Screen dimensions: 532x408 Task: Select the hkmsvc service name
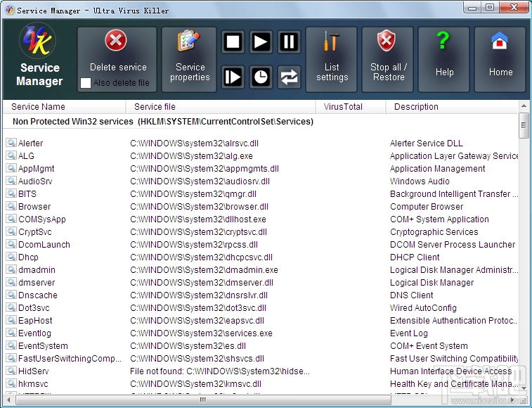[x=33, y=384]
